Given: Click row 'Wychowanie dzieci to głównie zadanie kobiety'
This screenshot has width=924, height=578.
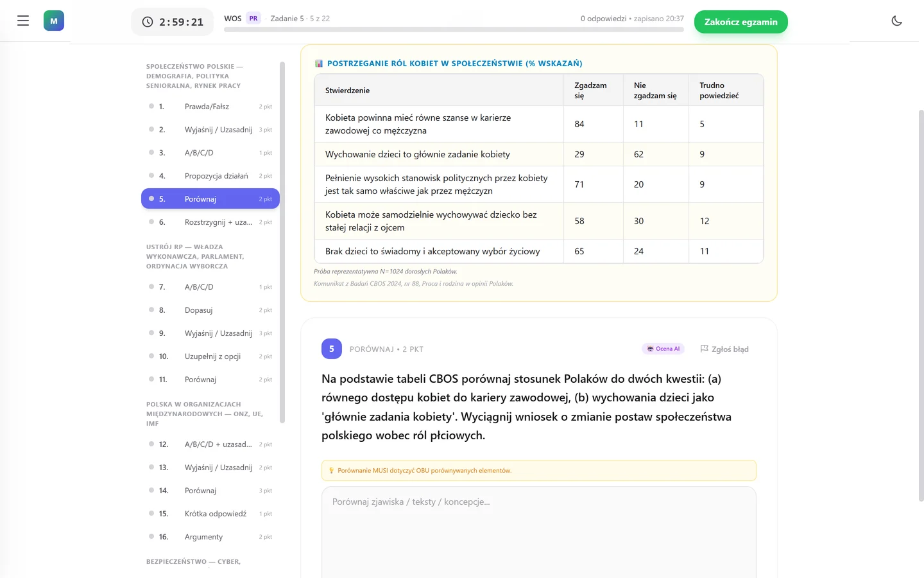Looking at the screenshot, I should tap(539, 154).
